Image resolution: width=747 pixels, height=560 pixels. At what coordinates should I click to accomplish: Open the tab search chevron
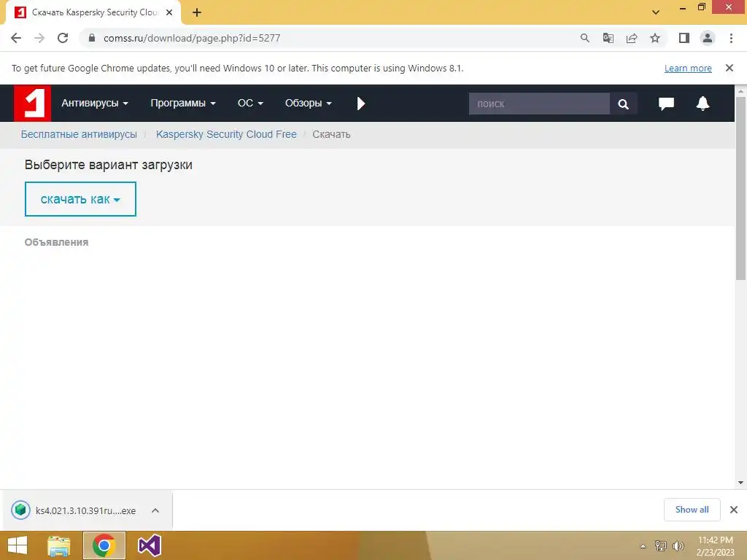[656, 12]
